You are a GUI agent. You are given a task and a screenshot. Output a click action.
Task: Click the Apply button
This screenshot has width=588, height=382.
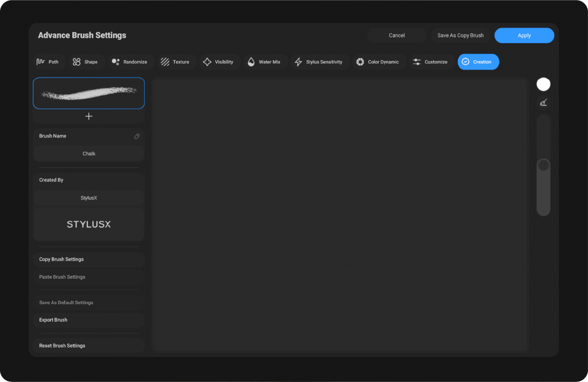(x=524, y=36)
